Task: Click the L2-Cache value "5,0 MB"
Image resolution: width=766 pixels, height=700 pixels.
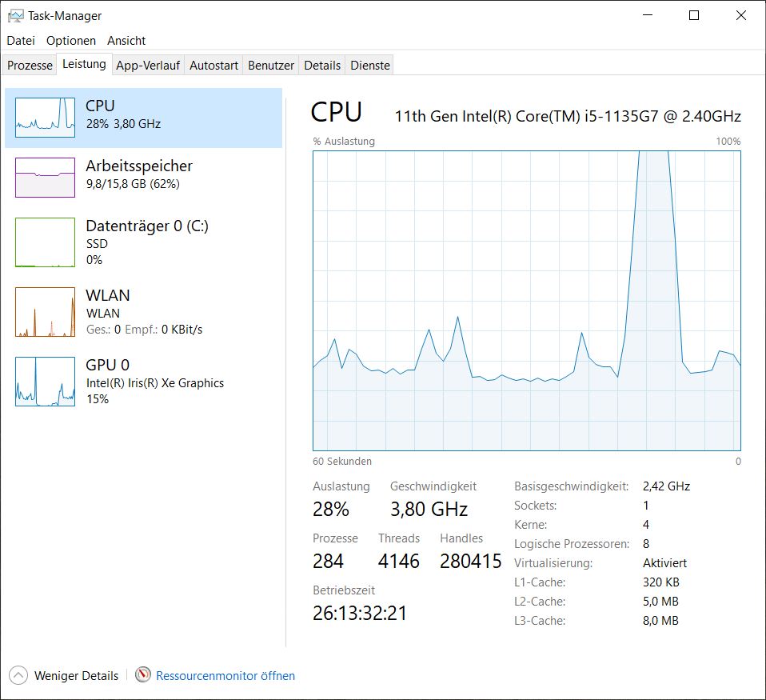Action: (x=660, y=602)
